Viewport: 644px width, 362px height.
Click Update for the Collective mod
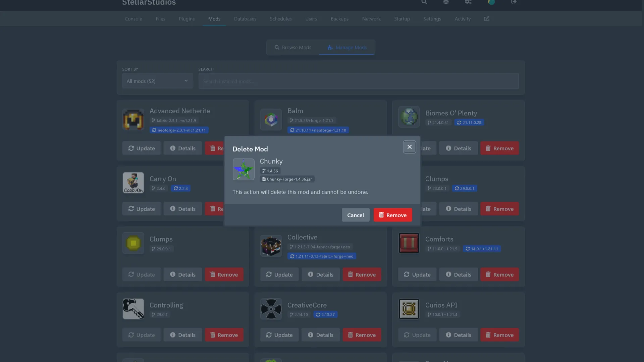279,275
